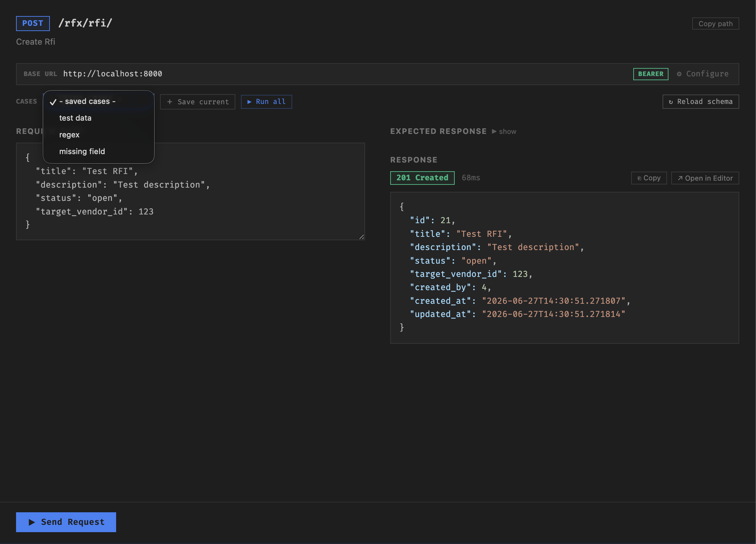Click the 'Create Rfi' description text
This screenshot has width=756, height=544.
pos(36,42)
